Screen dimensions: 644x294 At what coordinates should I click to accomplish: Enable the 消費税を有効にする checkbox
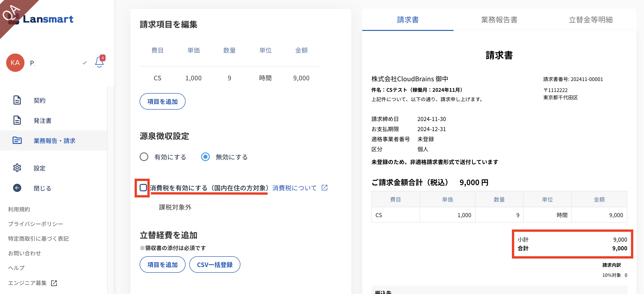tap(143, 188)
